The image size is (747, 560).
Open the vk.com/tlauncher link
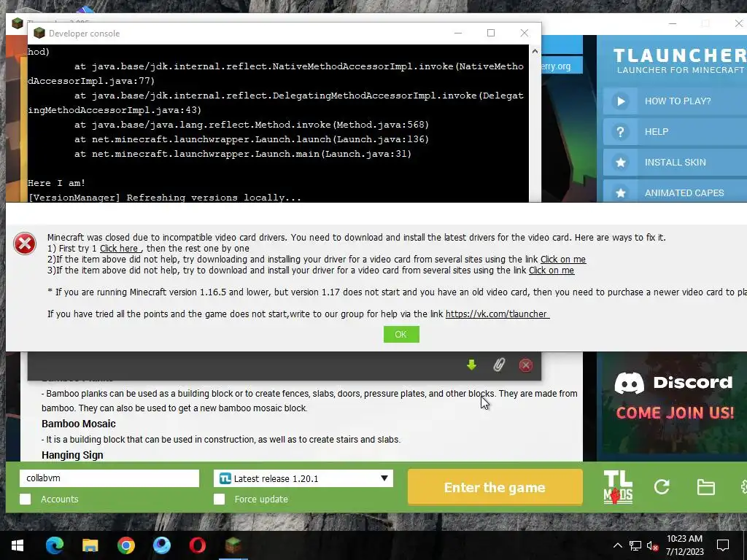[x=497, y=314]
